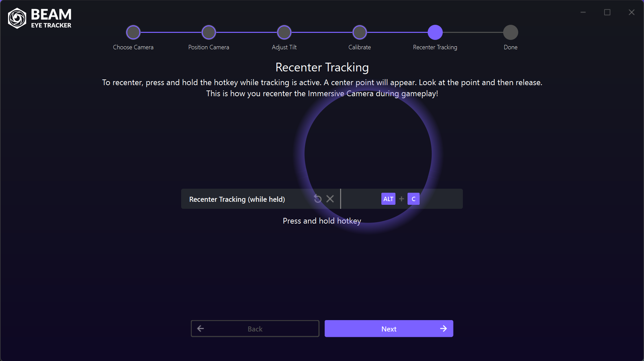Reset the Recenter Tracking hotkey to default

(x=318, y=199)
